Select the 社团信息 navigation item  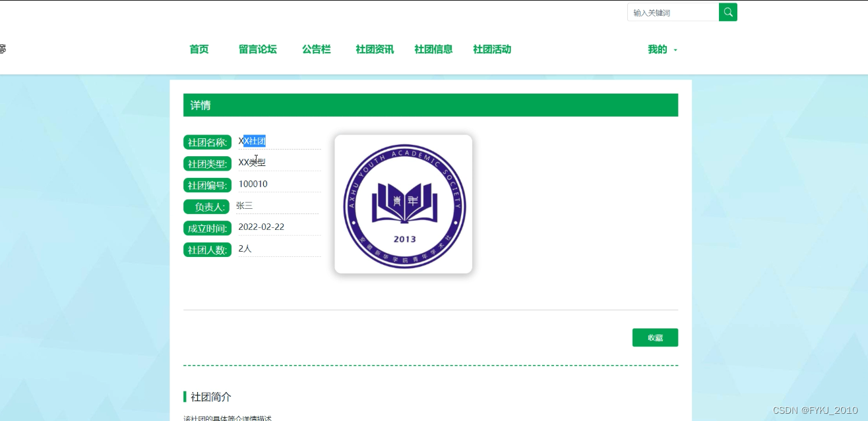(433, 49)
